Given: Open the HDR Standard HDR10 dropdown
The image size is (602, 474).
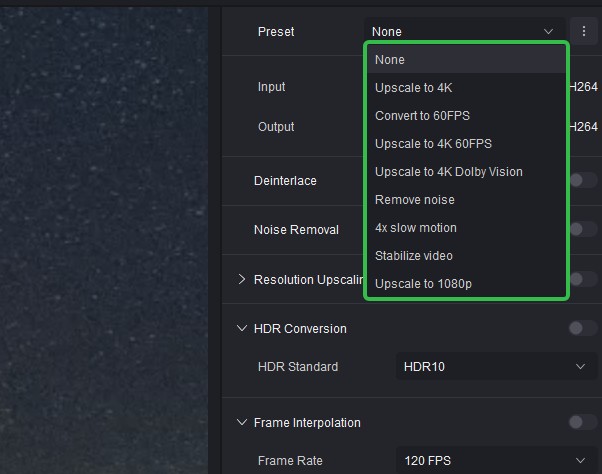Looking at the screenshot, I should [494, 367].
